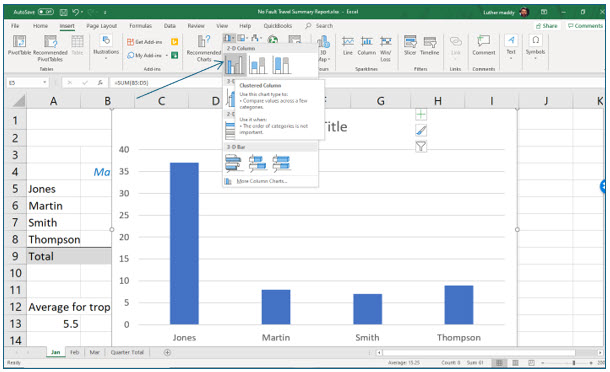This screenshot has height=372, width=610.
Task: Expand the My Add-ins dropdown arrow
Action: tap(167, 55)
